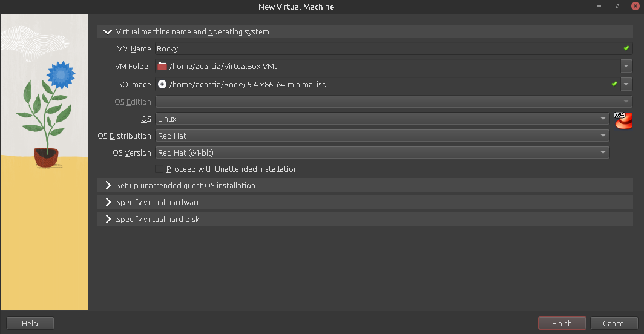Screen dimensions: 644x334
Task: Expand the Specify virtual hardware section
Action: (x=108, y=203)
